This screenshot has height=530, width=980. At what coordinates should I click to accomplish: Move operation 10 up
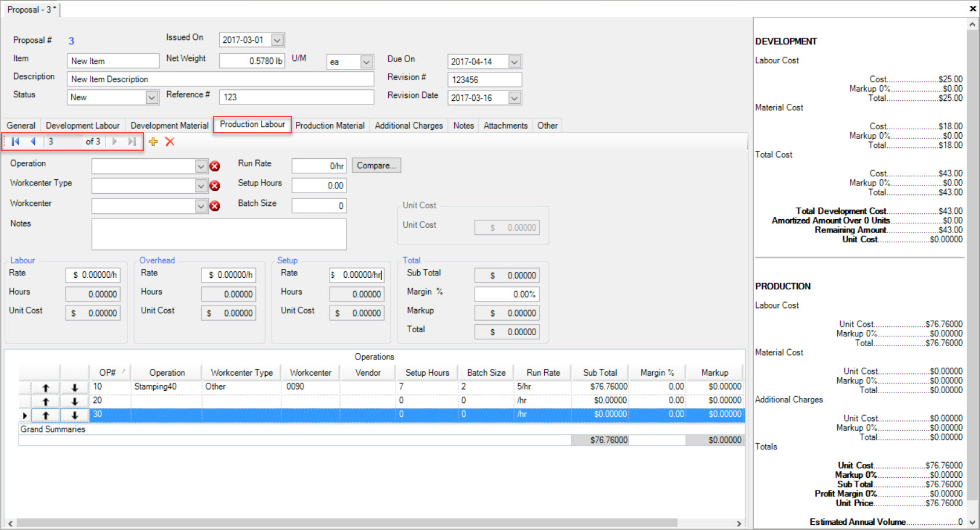(46, 387)
